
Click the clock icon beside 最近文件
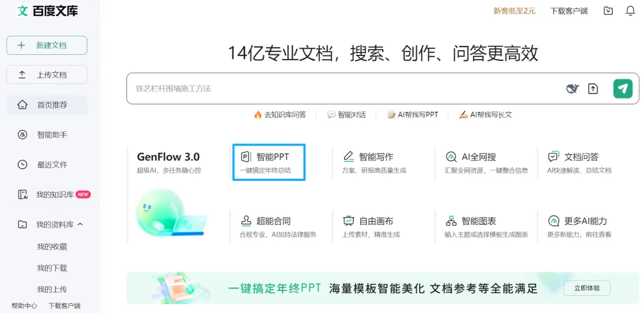click(x=23, y=165)
